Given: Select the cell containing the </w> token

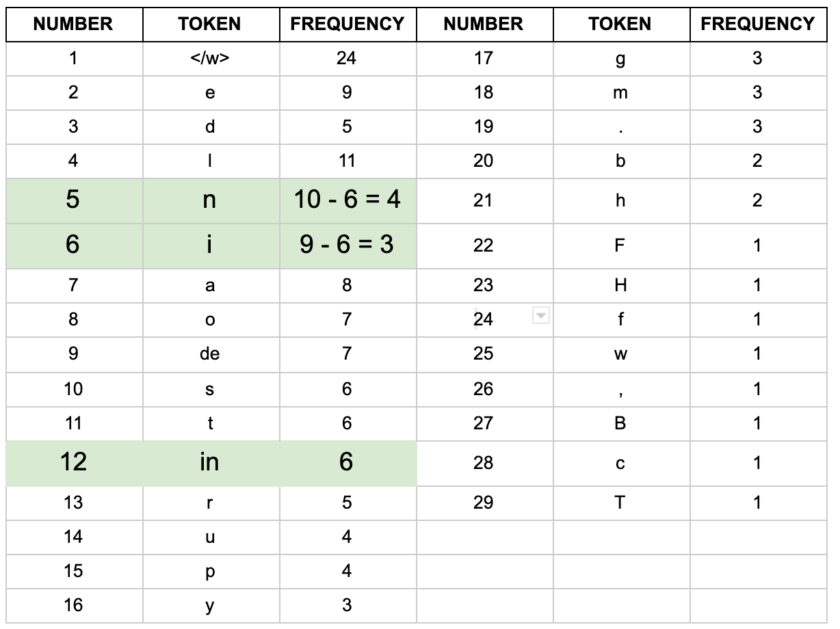Looking at the screenshot, I should tap(210, 59).
